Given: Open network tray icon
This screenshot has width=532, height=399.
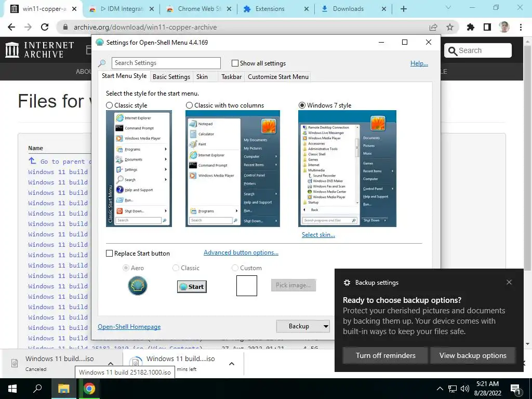Looking at the screenshot, I should 453,389.
